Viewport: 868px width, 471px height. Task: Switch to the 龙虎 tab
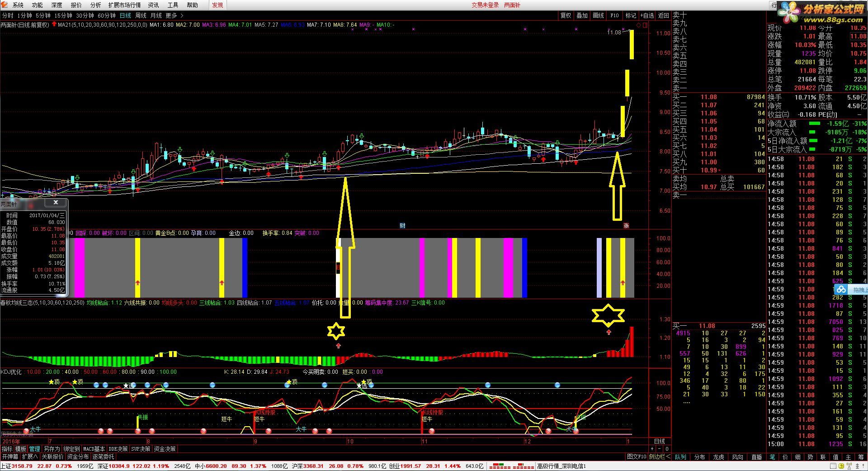pyautogui.click(x=718, y=457)
